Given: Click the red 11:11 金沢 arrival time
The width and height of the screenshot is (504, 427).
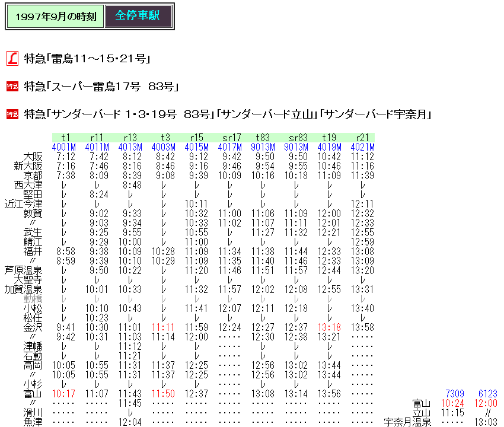Looking at the screenshot, I should click(163, 327).
